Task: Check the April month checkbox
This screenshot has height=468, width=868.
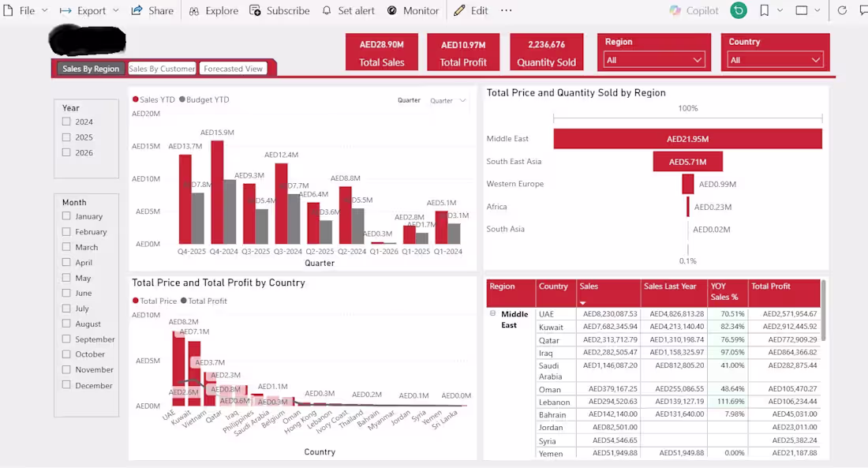Action: tap(66, 263)
